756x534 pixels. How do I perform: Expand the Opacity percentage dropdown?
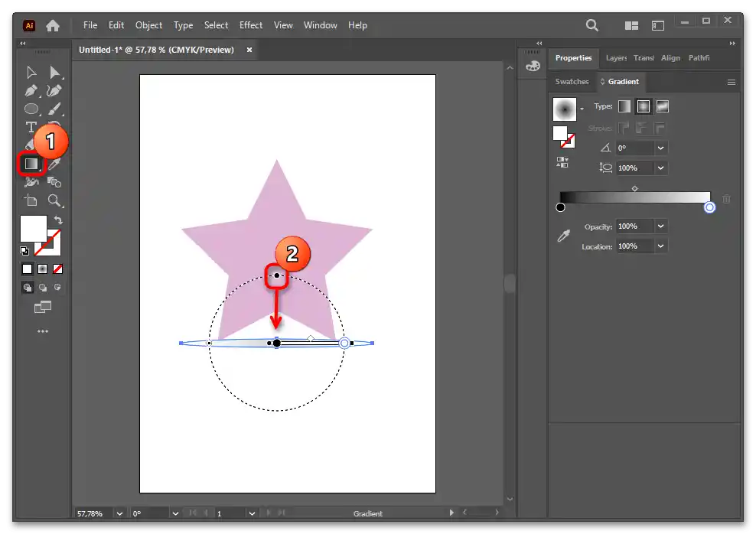(x=660, y=226)
